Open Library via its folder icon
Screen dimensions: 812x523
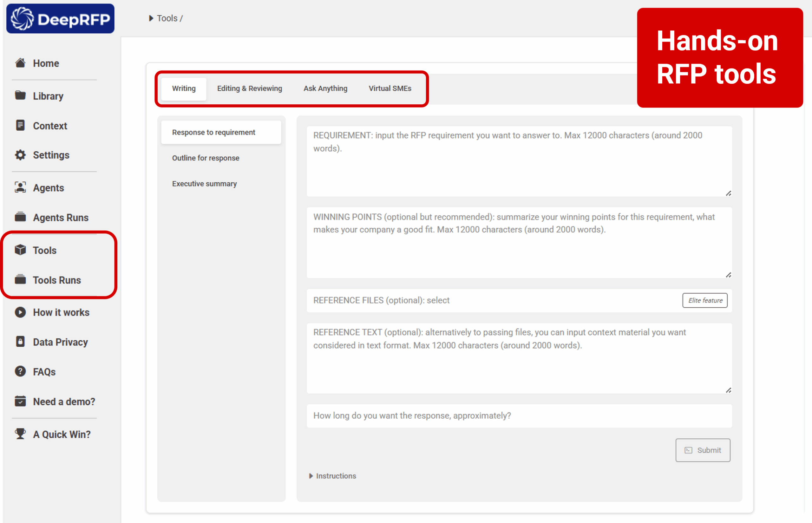[x=20, y=96]
